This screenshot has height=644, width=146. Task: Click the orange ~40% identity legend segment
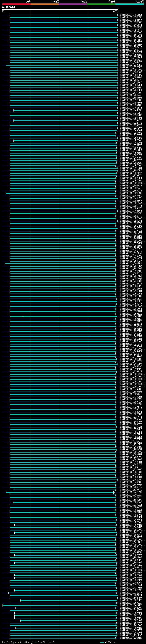pos(45,4)
